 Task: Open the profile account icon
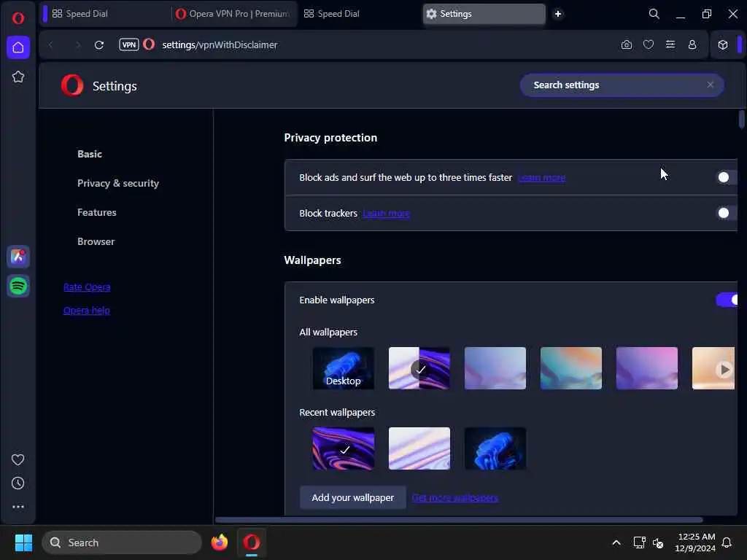tap(692, 44)
